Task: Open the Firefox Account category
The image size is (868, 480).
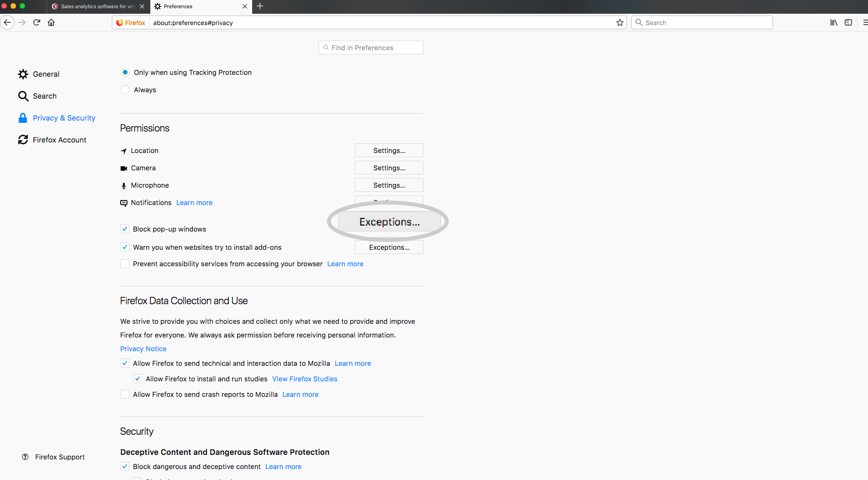Action: (53, 140)
